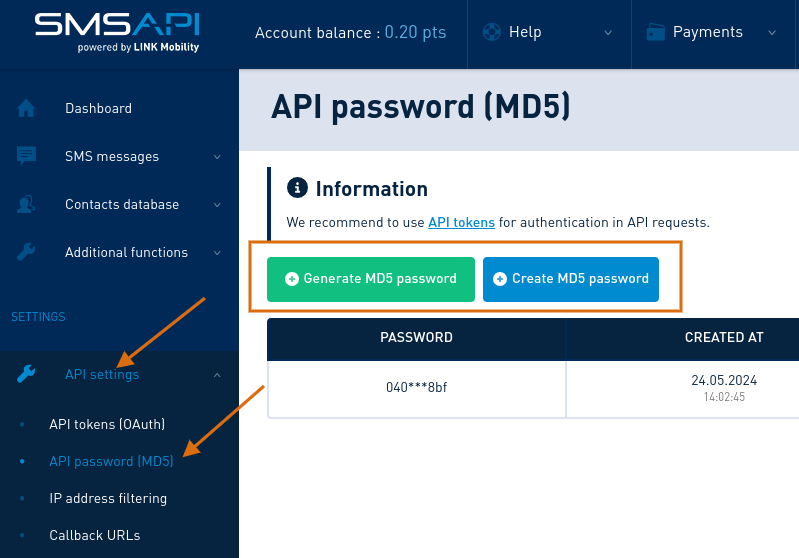Viewport: 799px width, 558px height.
Task: Expand the SMS messages submenu chevron
Action: tap(217, 156)
